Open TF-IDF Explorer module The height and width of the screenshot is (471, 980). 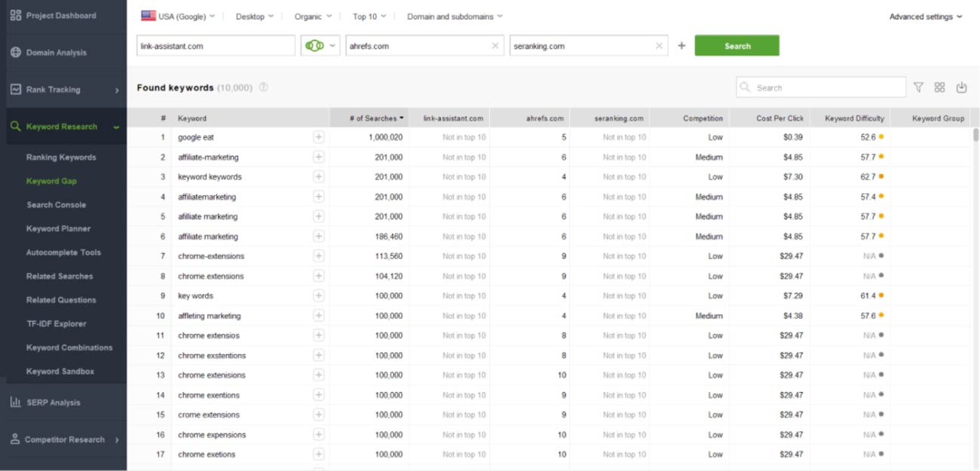57,324
